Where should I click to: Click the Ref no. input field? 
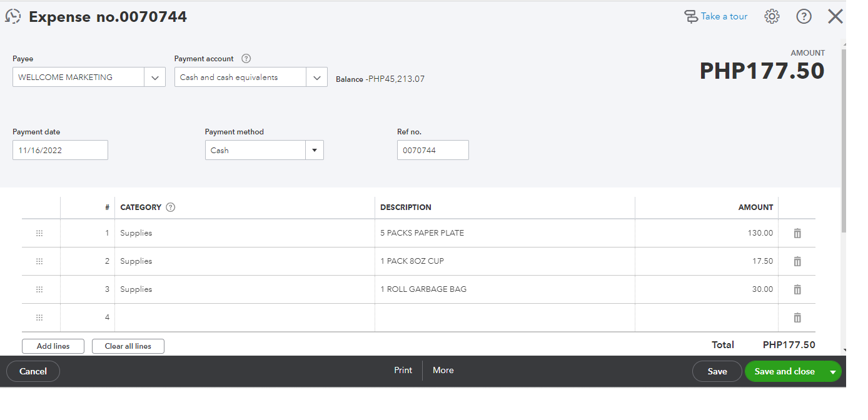click(433, 151)
